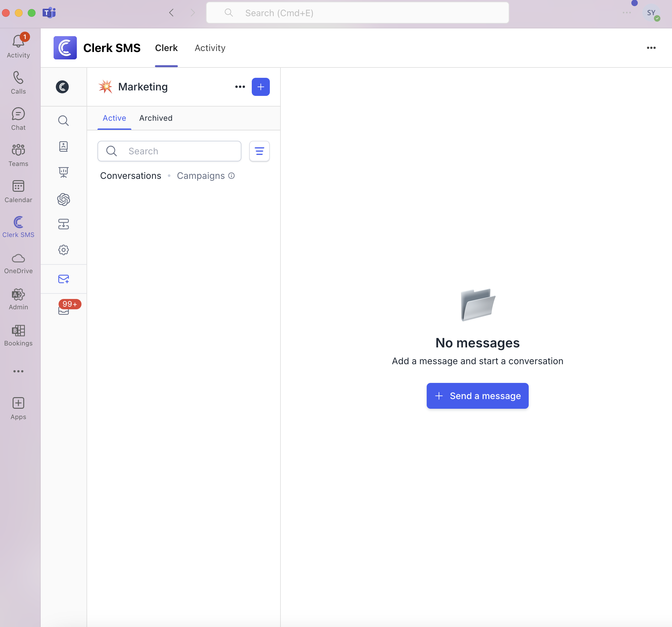Click the Clerk settings gear icon

(x=63, y=250)
